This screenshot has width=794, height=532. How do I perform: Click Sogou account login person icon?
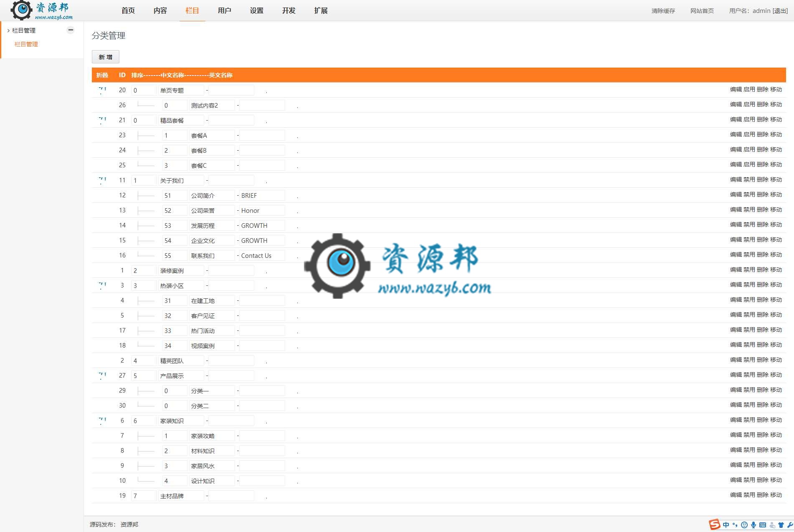point(772,525)
